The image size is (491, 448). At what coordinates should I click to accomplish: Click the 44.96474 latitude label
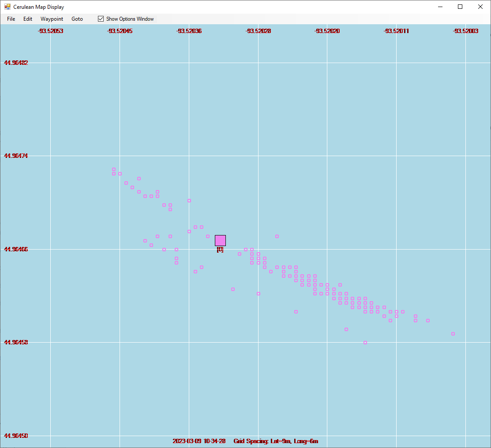(x=15, y=156)
